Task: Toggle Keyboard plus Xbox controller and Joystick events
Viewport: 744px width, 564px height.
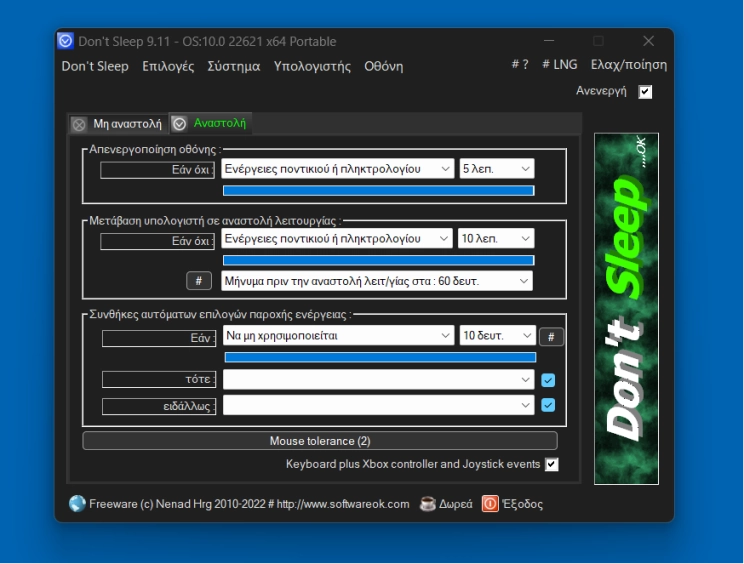Action: [x=552, y=464]
